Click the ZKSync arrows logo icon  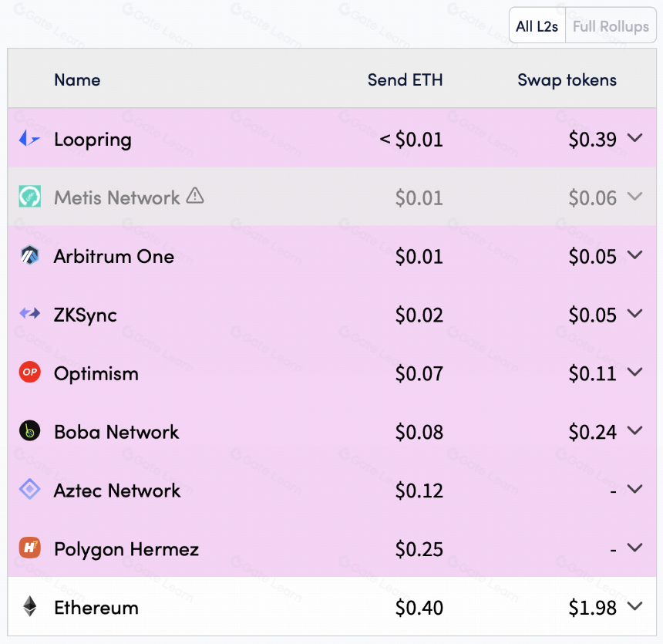29,314
